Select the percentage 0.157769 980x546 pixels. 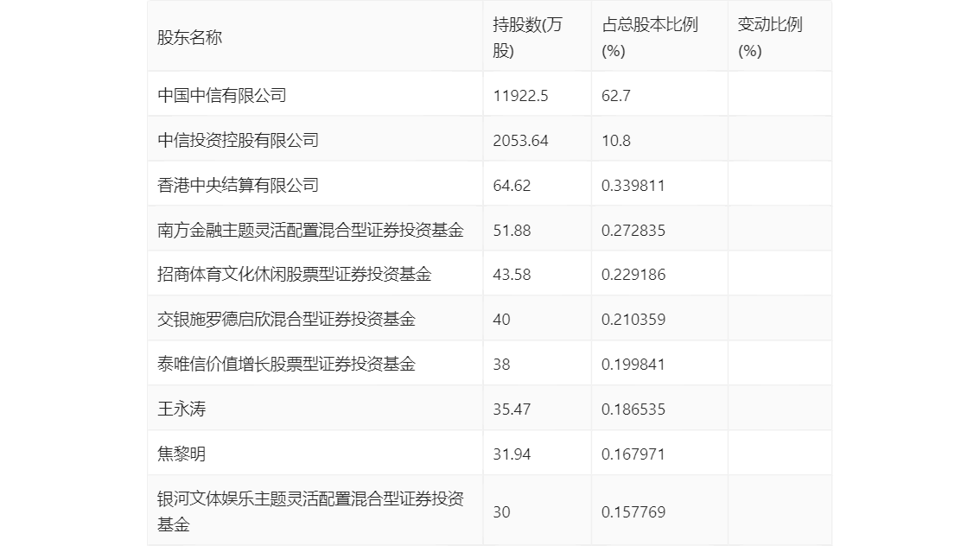coord(633,511)
